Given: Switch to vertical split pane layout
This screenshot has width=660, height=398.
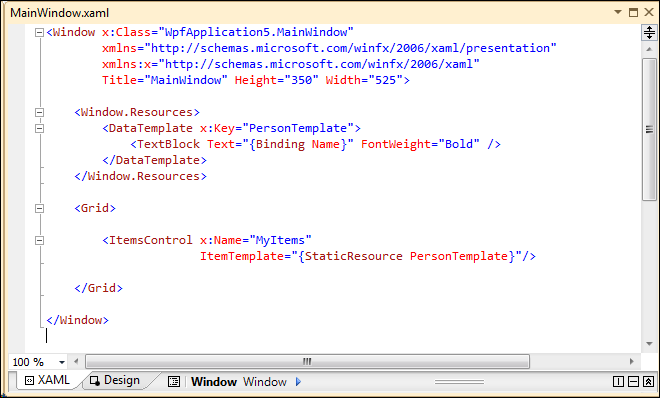Looking at the screenshot, I should (x=618, y=382).
